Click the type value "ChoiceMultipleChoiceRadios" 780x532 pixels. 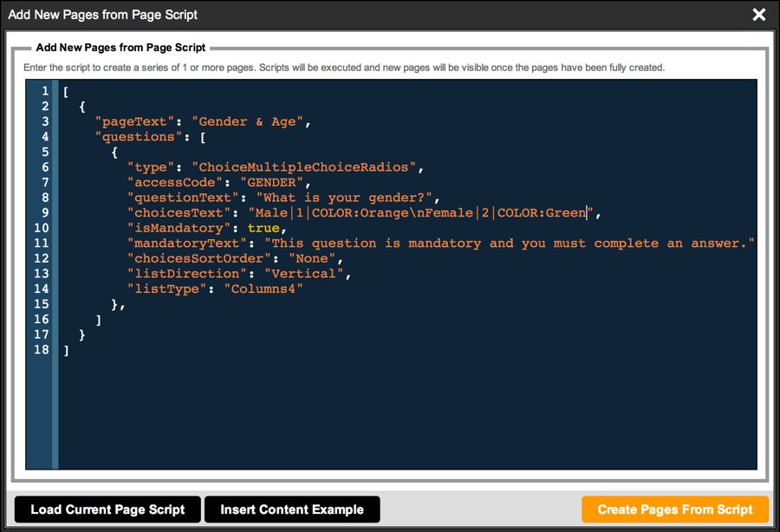304,166
